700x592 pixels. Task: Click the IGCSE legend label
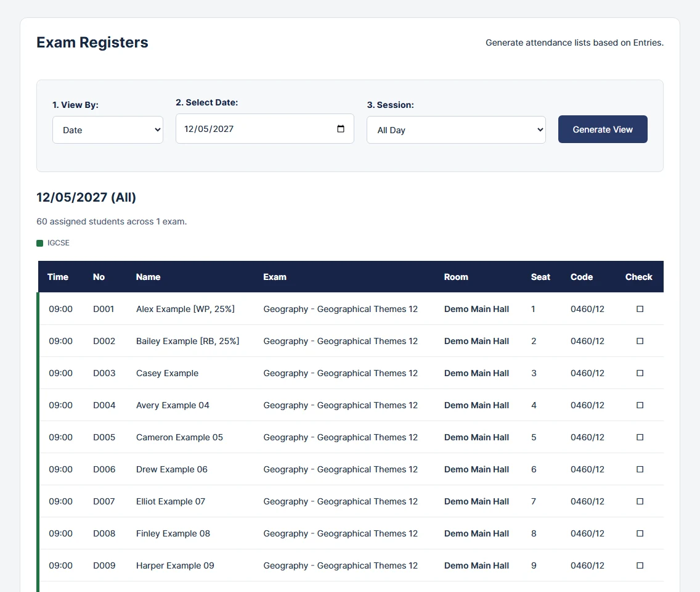pos(59,243)
